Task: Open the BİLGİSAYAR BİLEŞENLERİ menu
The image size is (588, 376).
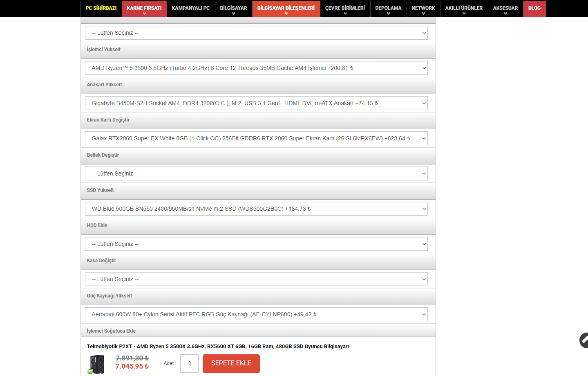Action: pyautogui.click(x=286, y=8)
